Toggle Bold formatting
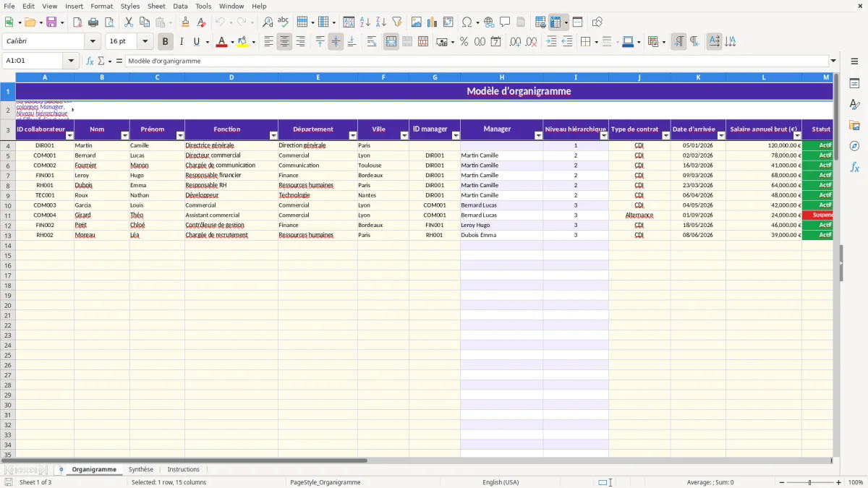868x488 pixels. (x=165, y=42)
